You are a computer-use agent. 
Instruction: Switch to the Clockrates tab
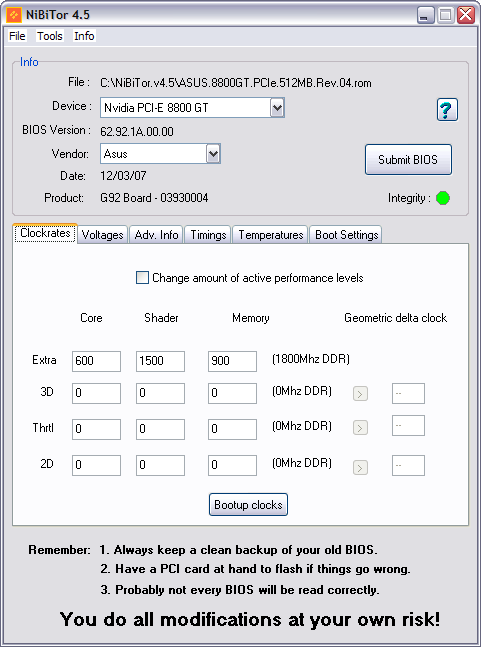point(45,233)
